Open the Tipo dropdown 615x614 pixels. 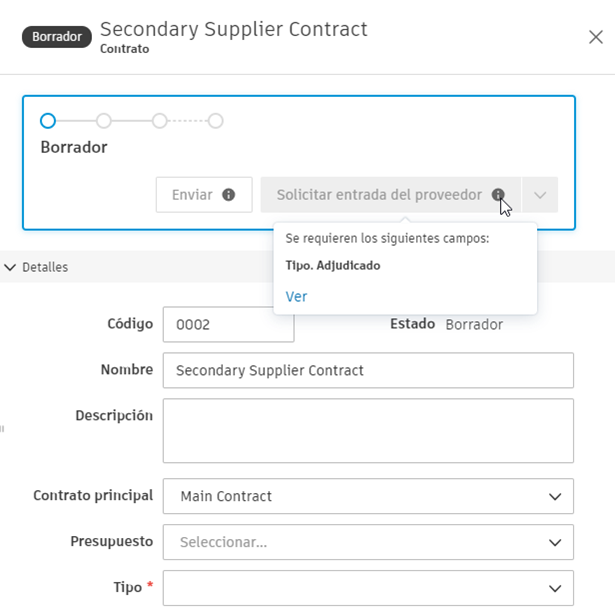click(x=368, y=588)
